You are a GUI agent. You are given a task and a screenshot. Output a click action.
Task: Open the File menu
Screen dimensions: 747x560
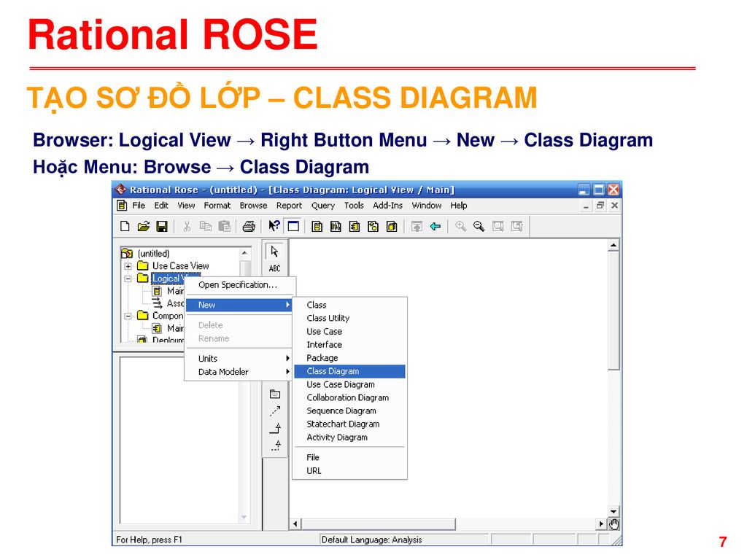(139, 206)
